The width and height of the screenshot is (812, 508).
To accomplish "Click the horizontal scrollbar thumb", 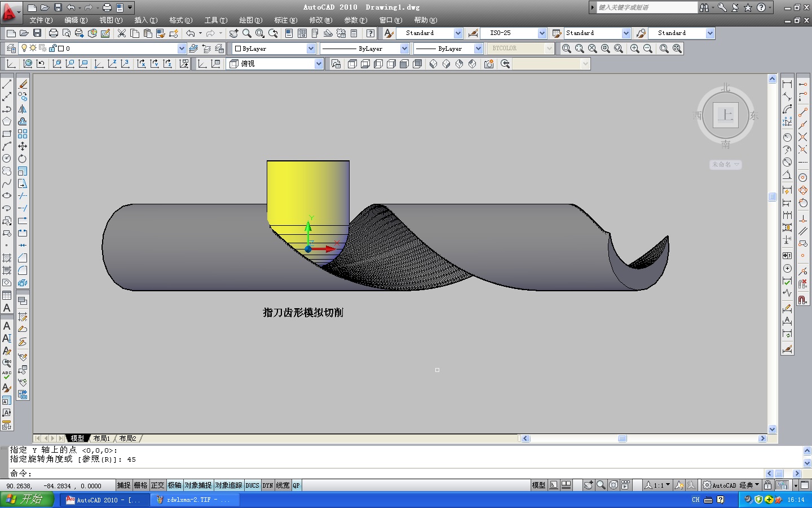I will pos(623,439).
